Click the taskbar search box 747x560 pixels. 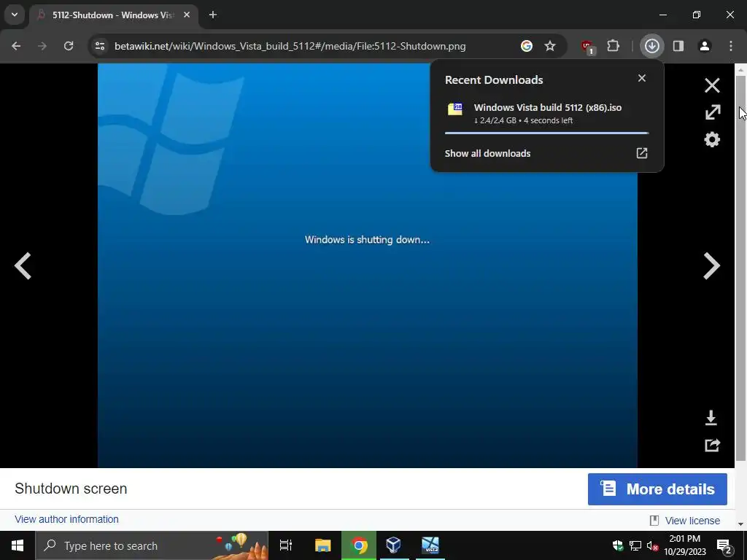pyautogui.click(x=152, y=545)
